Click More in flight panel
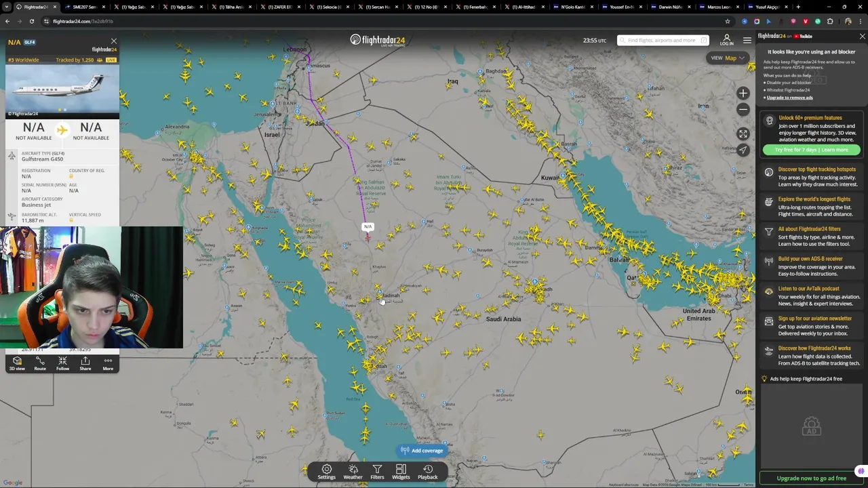This screenshot has width=868, height=488. pos(108,364)
